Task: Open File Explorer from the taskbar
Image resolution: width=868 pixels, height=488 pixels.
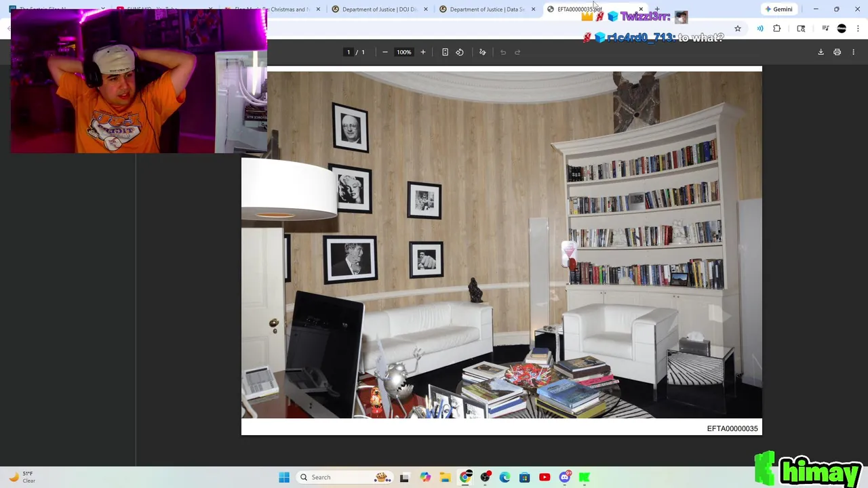Action: [x=445, y=477]
